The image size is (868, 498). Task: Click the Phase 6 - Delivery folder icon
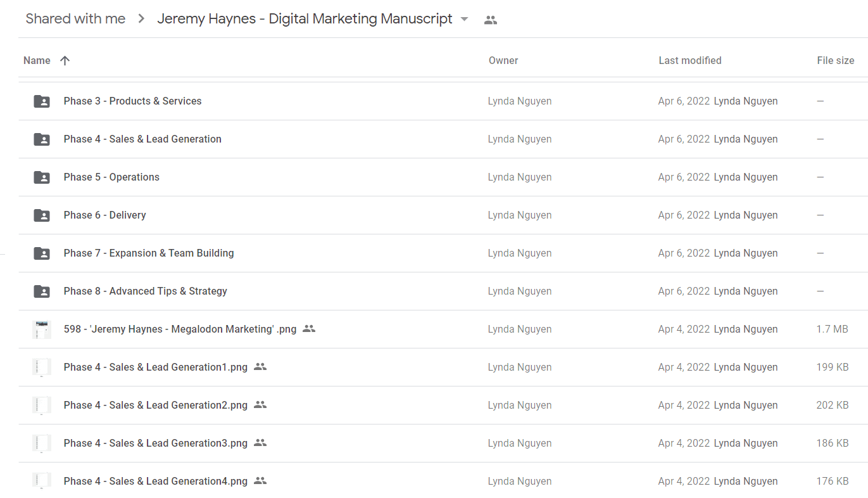42,215
